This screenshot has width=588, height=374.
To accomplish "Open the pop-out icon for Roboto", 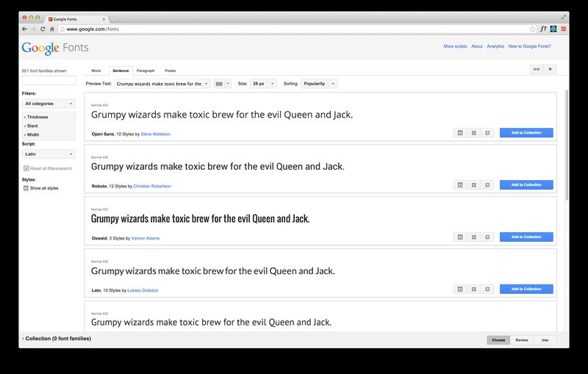I will (487, 184).
